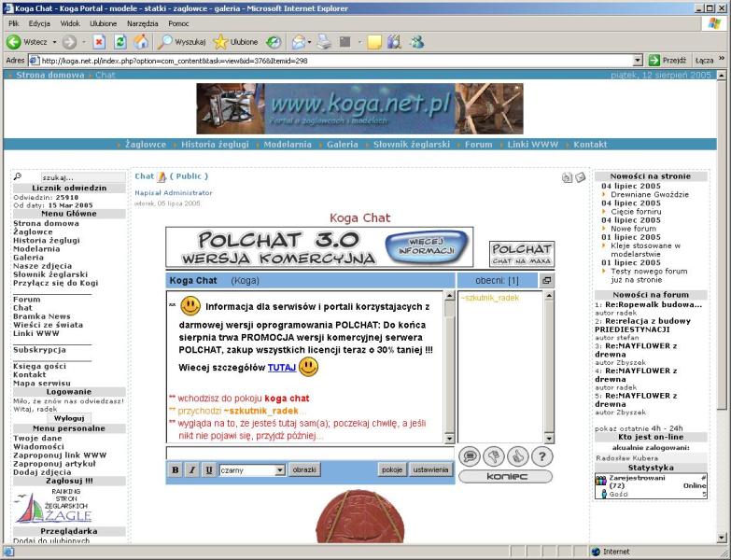Click the POLCHAT chat na maxa logo
Image resolution: width=731 pixels, height=560 pixels.
pyautogui.click(x=522, y=254)
